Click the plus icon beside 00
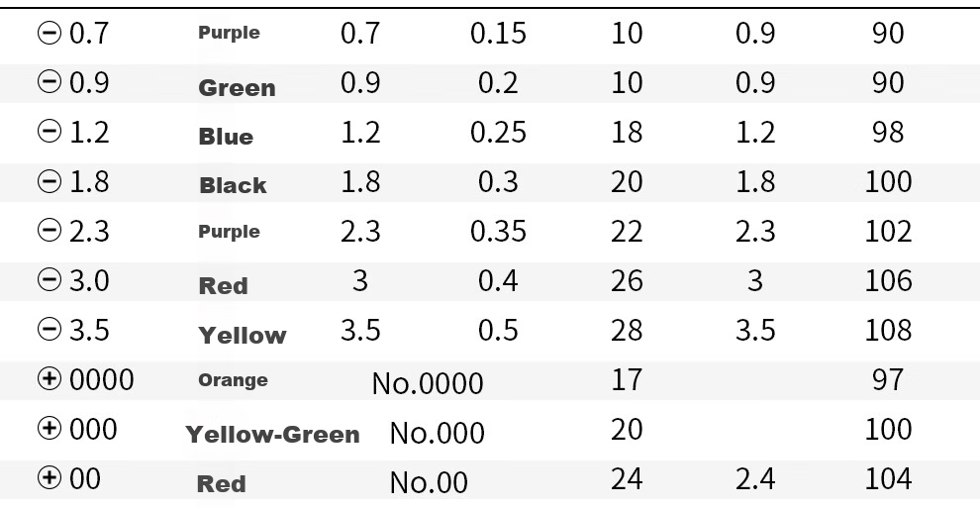980x510 pixels. (x=49, y=477)
